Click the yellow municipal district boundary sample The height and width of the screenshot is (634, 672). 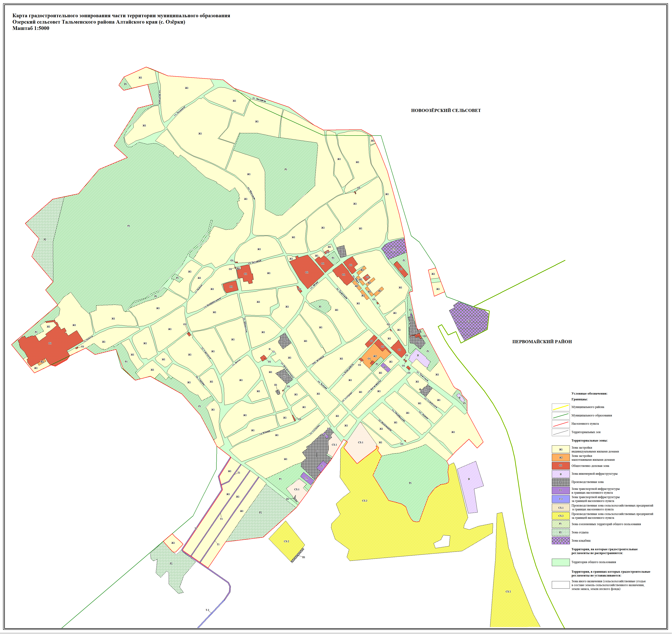tap(560, 407)
